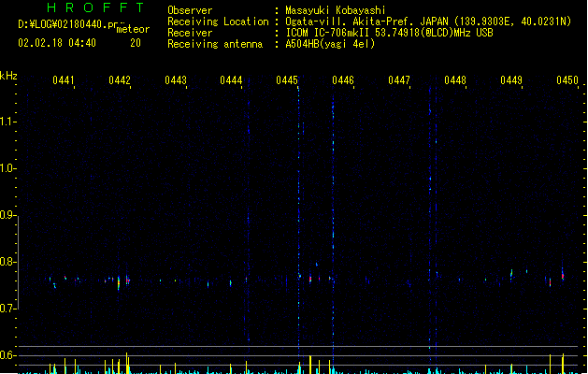Screen dimensions: 588x374
Task: Click the 0.9 kHz axis label
Action: 7,215
